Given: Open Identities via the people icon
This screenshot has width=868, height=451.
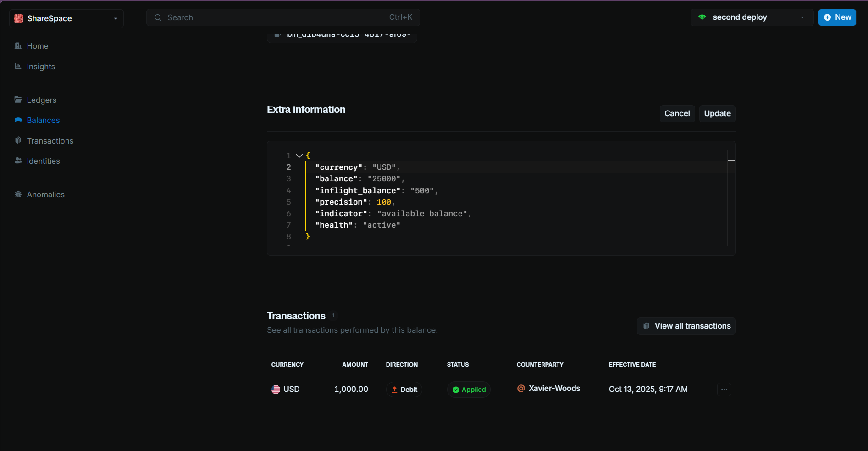Looking at the screenshot, I should (x=18, y=161).
